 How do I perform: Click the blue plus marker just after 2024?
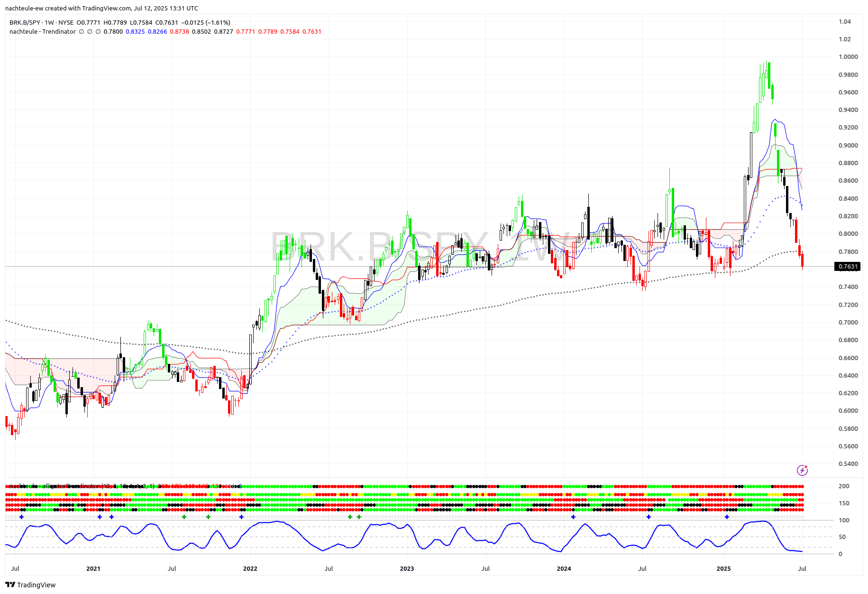click(573, 517)
